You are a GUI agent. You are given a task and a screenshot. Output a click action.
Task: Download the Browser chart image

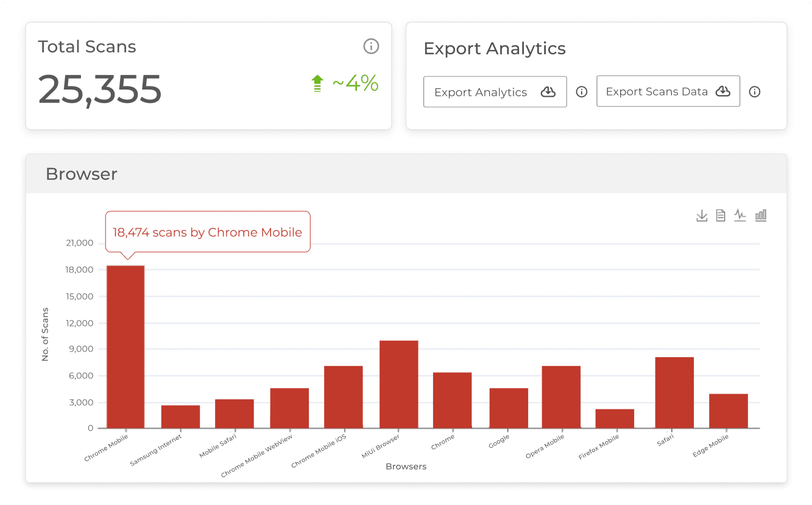[x=702, y=216]
